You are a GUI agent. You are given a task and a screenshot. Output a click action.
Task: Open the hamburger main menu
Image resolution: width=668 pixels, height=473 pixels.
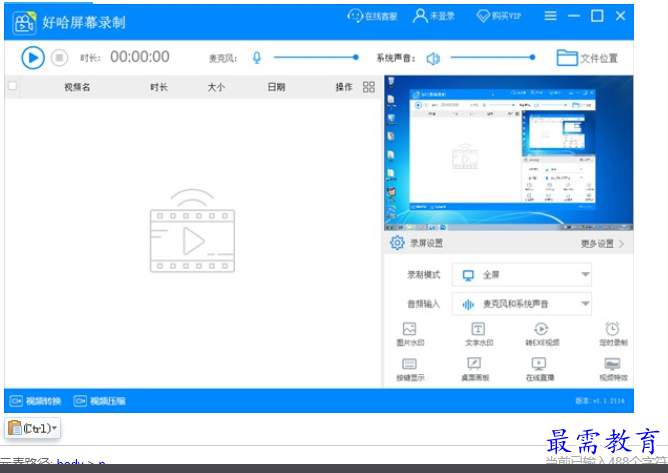(x=550, y=16)
